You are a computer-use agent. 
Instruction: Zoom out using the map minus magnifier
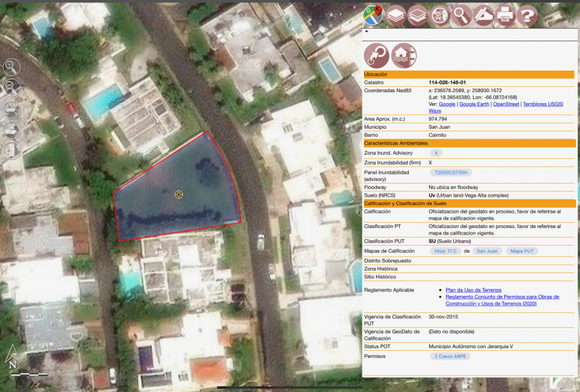(x=12, y=88)
